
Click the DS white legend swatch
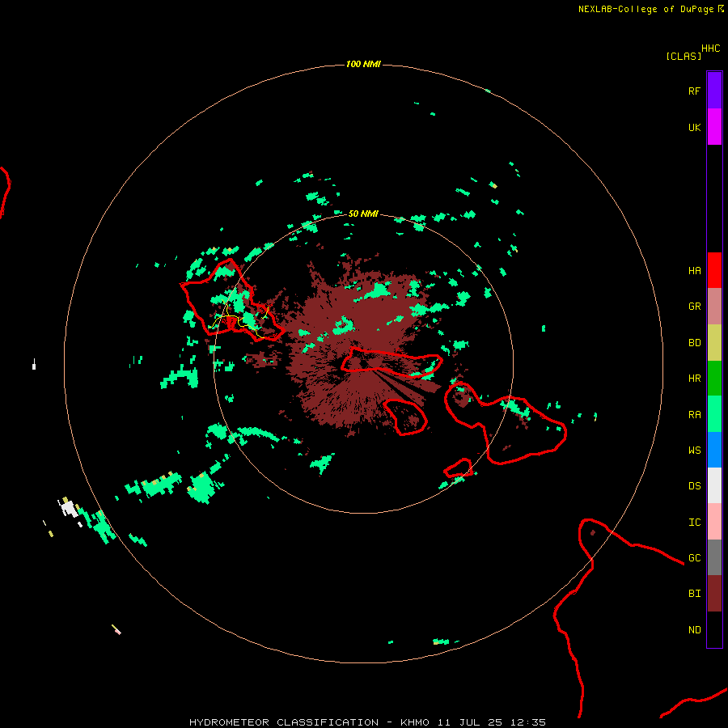click(714, 485)
